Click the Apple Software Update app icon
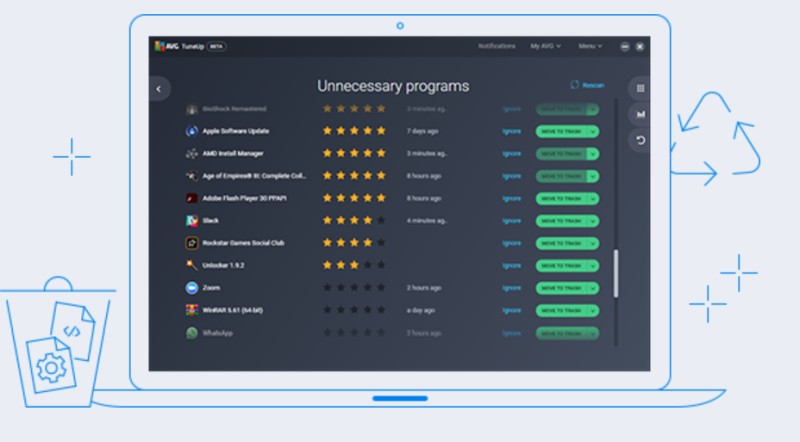The width and height of the screenshot is (800, 442). click(x=192, y=131)
